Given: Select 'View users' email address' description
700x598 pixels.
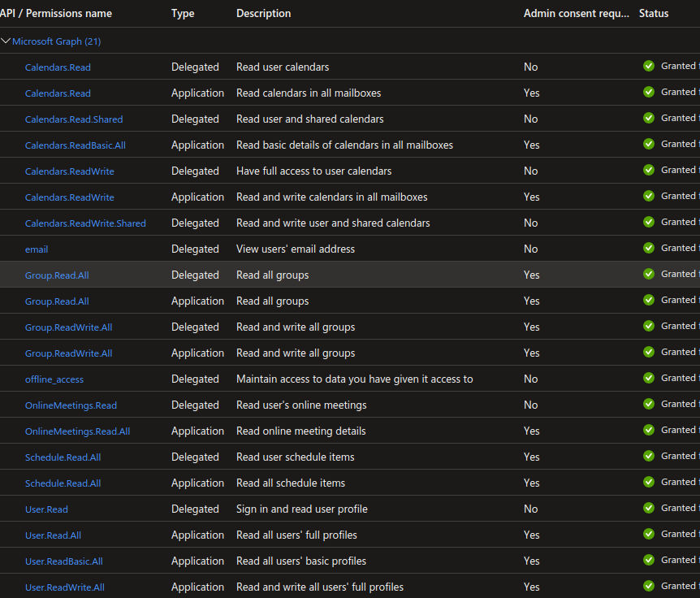Looking at the screenshot, I should coord(296,249).
